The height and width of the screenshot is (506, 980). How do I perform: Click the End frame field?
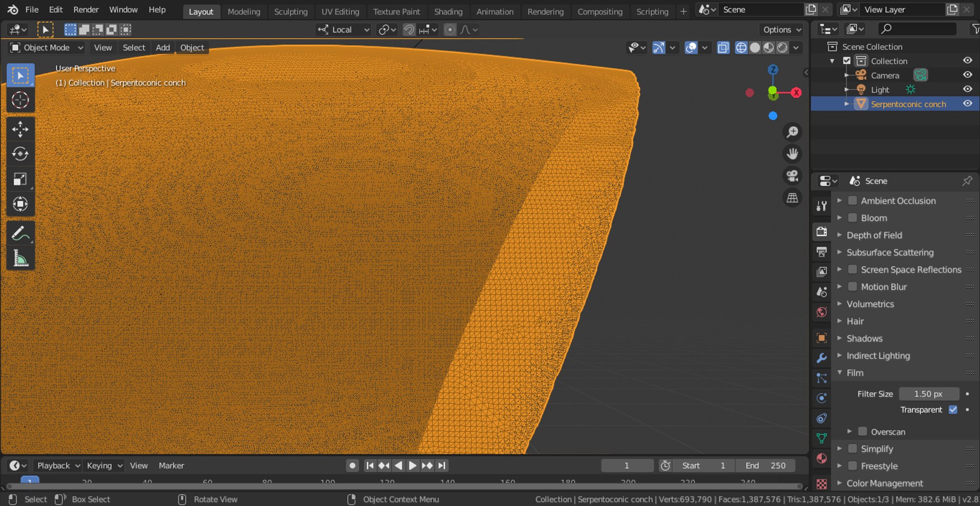click(765, 465)
